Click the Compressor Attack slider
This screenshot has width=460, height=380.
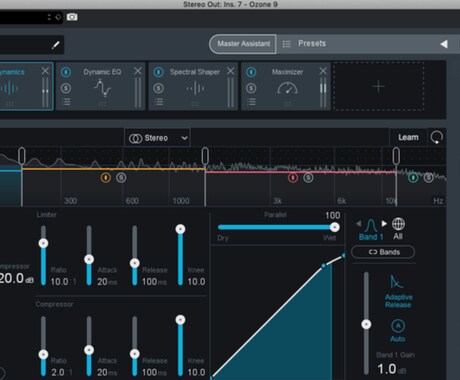pyautogui.click(x=89, y=346)
